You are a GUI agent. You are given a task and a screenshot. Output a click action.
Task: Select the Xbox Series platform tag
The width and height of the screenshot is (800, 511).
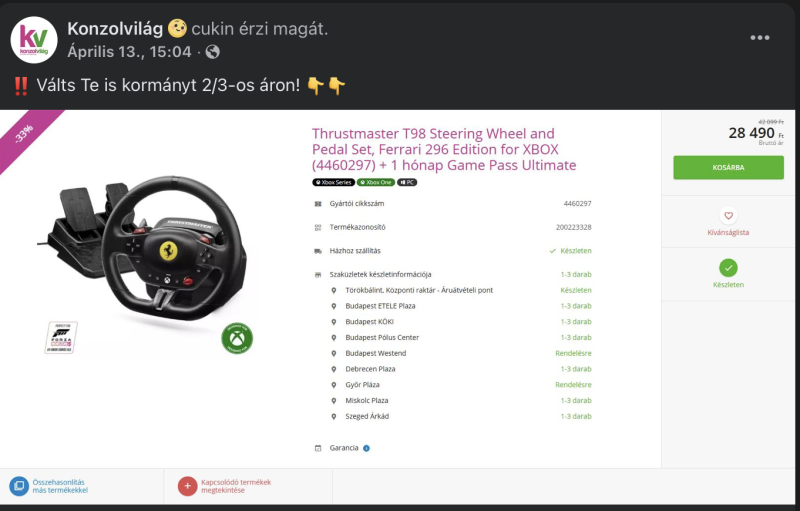tap(333, 182)
